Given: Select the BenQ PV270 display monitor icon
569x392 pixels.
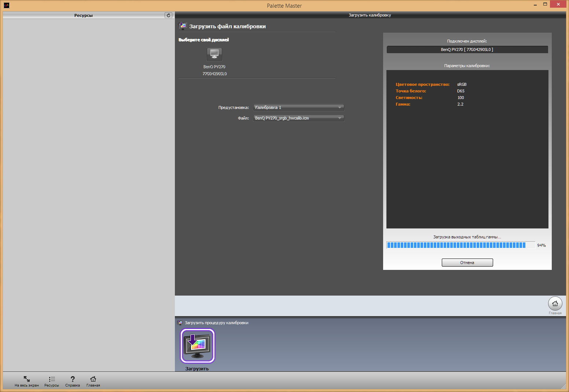Looking at the screenshot, I should (214, 54).
